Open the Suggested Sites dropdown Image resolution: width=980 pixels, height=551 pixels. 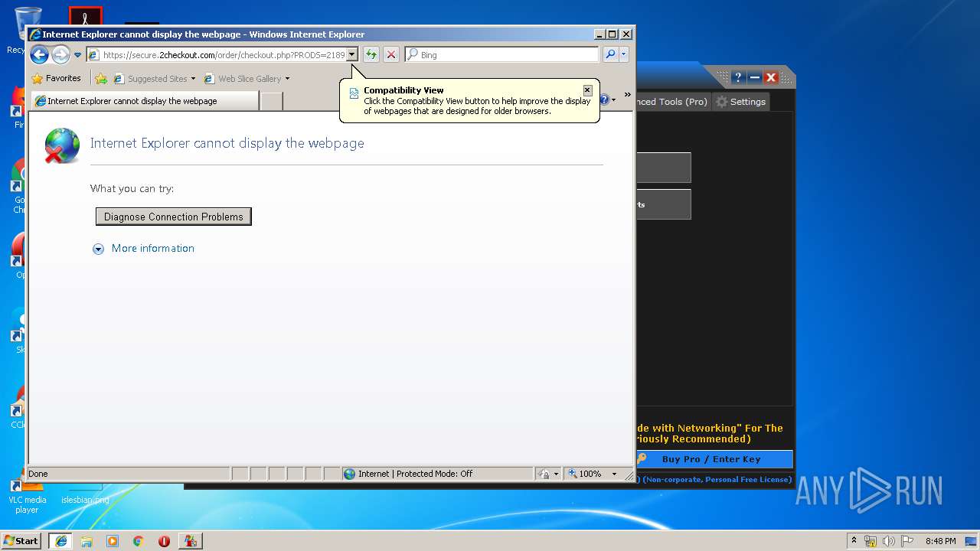pyautogui.click(x=154, y=78)
